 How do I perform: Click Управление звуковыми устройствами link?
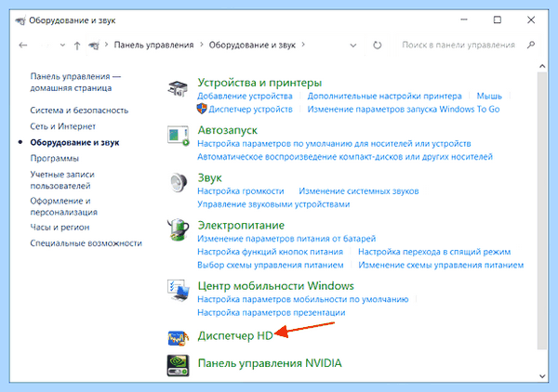click(x=273, y=204)
